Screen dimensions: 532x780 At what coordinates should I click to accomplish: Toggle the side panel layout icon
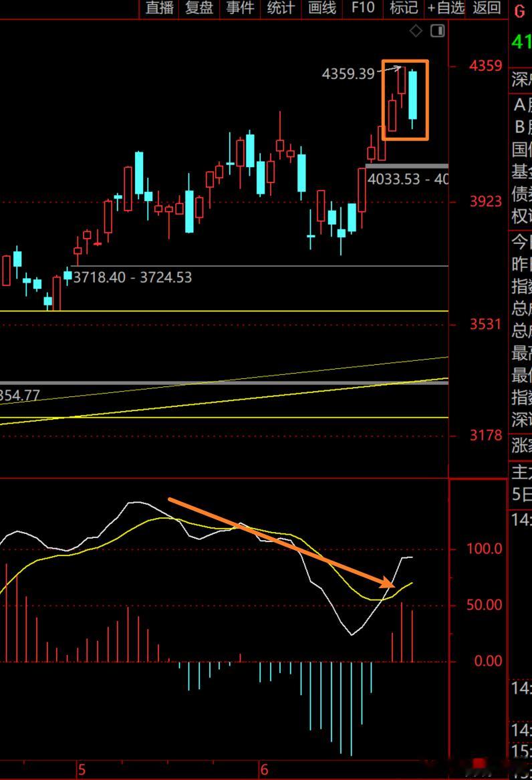point(438,31)
